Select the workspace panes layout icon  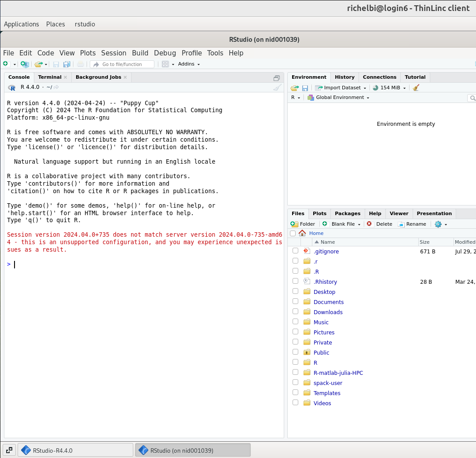click(165, 64)
